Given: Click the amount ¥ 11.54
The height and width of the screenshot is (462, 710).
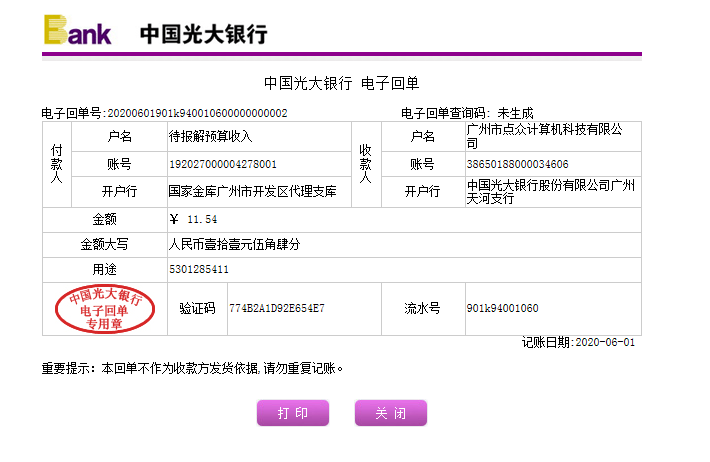Looking at the screenshot, I should coord(193,220).
